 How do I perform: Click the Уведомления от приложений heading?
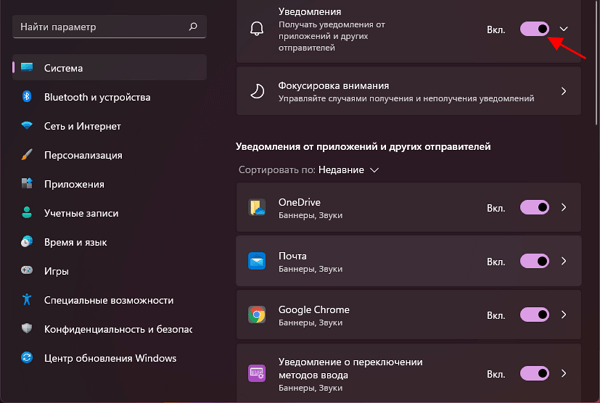pyautogui.click(x=363, y=146)
